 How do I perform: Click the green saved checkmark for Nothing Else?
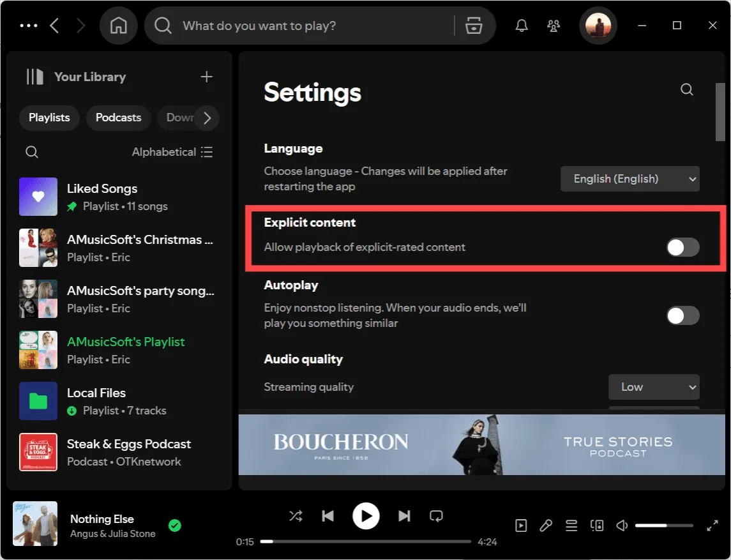click(175, 526)
